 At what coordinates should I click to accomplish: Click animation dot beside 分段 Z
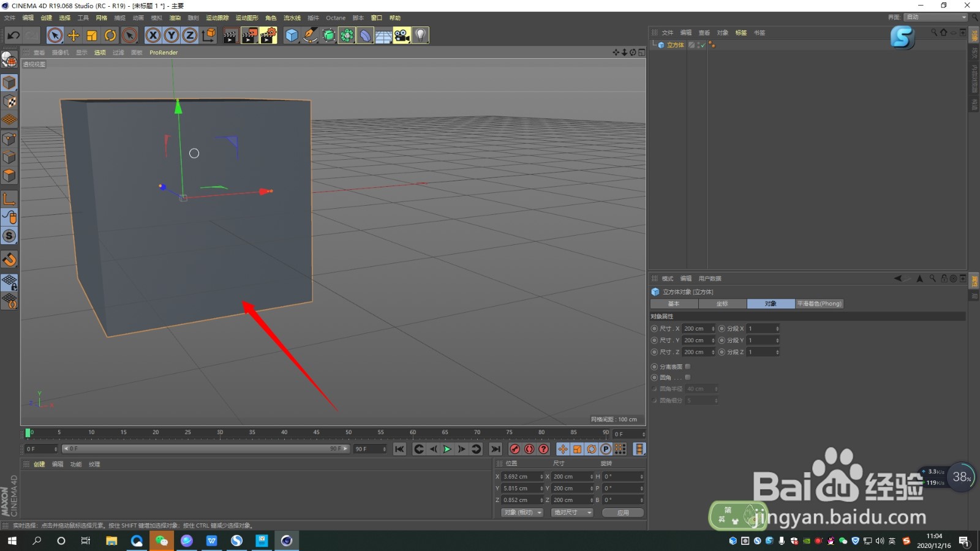[x=722, y=352]
